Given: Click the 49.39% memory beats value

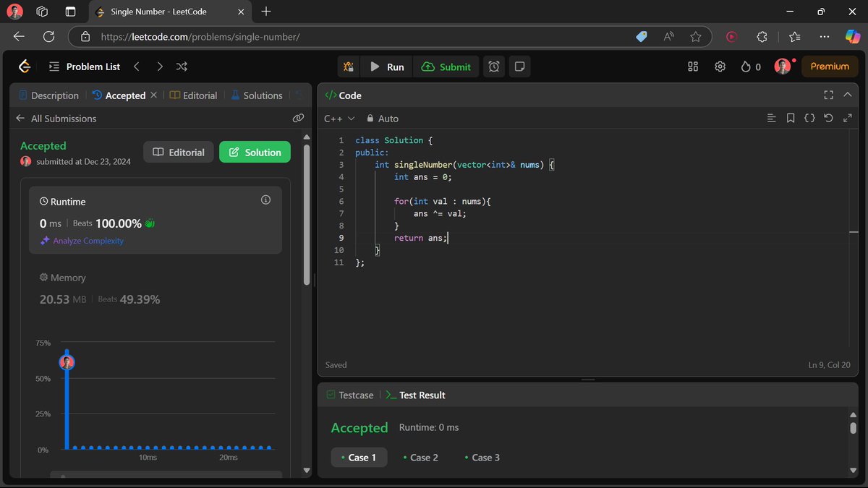Looking at the screenshot, I should point(140,299).
